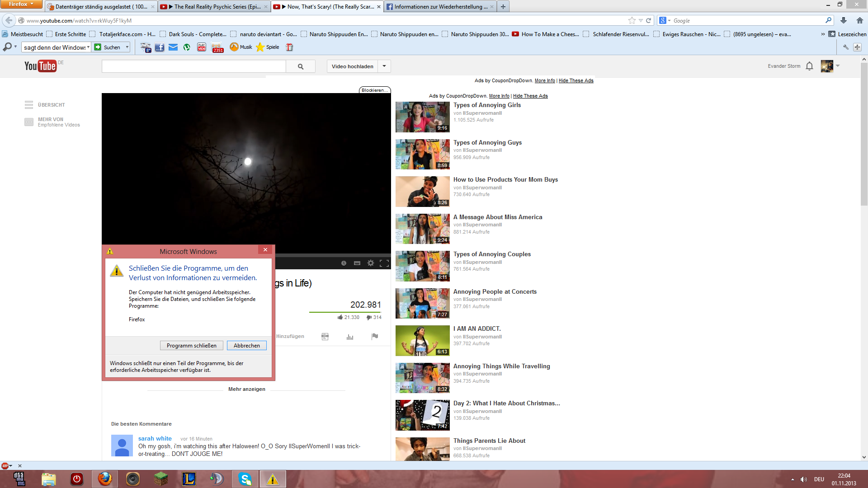868x488 pixels.
Task: Open YouTube notifications bell
Action: coord(809,66)
